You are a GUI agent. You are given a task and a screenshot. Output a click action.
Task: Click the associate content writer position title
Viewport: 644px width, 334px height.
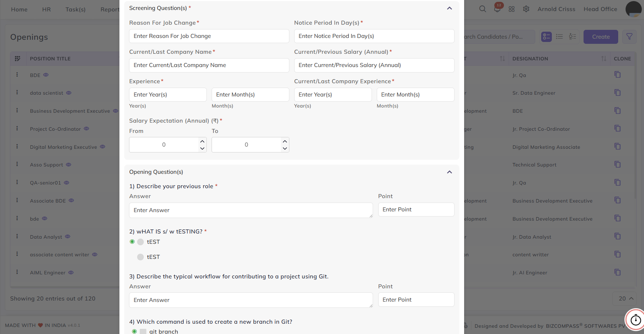(x=59, y=254)
